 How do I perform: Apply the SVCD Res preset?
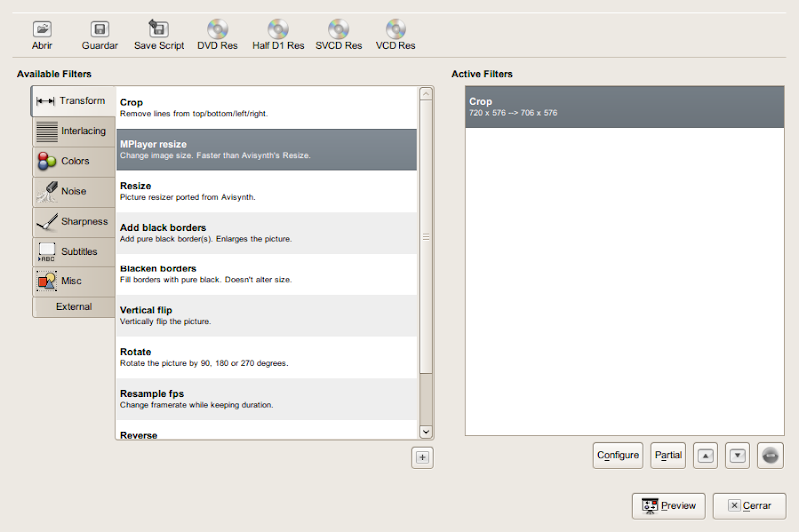pos(338,30)
